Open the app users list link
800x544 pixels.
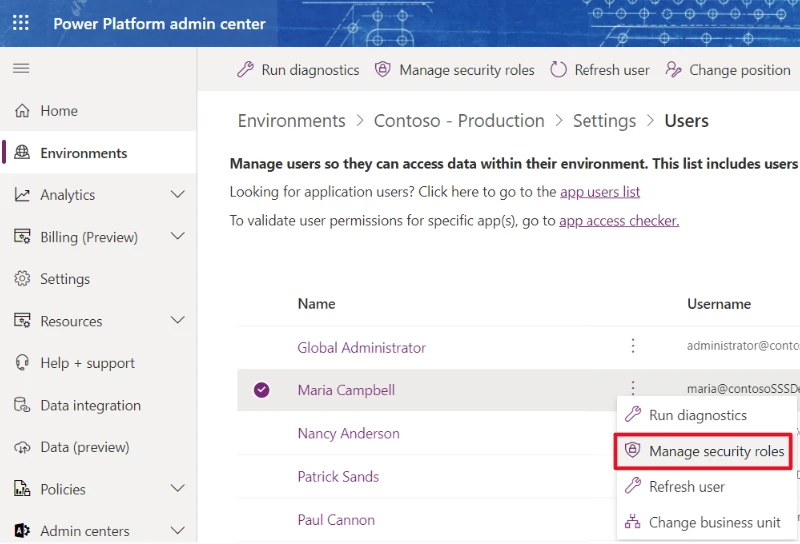pyautogui.click(x=599, y=192)
